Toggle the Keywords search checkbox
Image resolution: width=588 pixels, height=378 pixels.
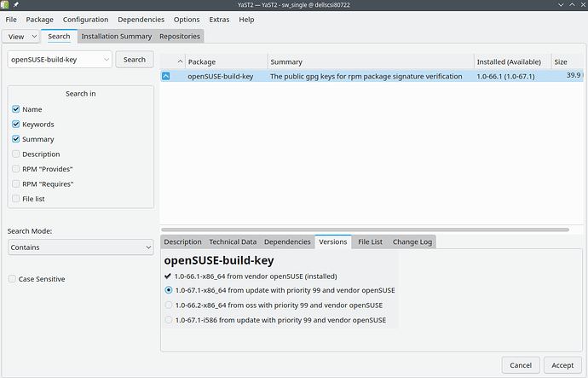click(15, 125)
